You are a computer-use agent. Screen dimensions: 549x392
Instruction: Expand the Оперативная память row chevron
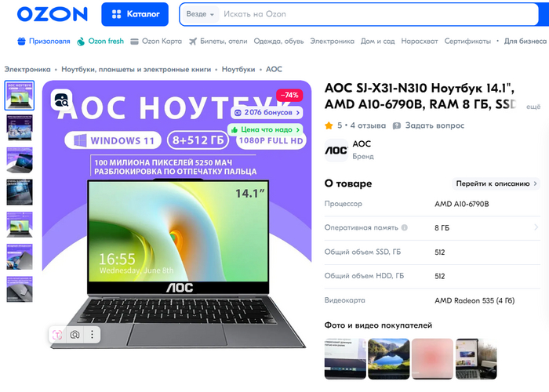click(x=536, y=227)
